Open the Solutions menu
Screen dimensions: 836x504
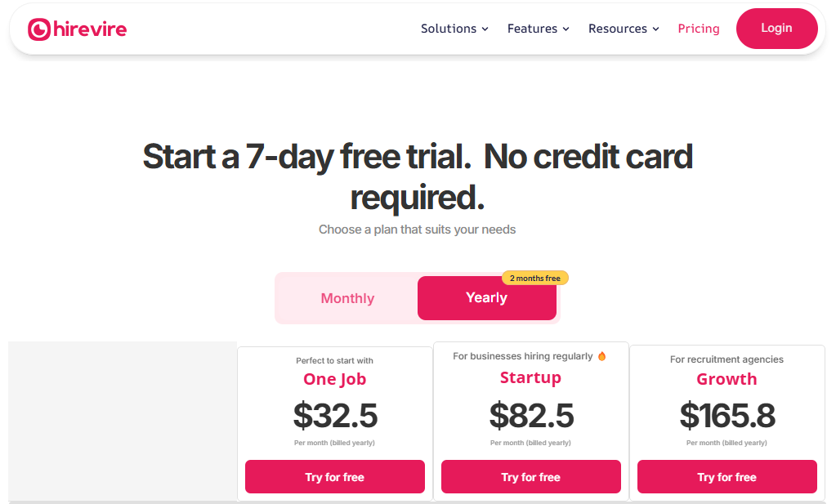449,29
